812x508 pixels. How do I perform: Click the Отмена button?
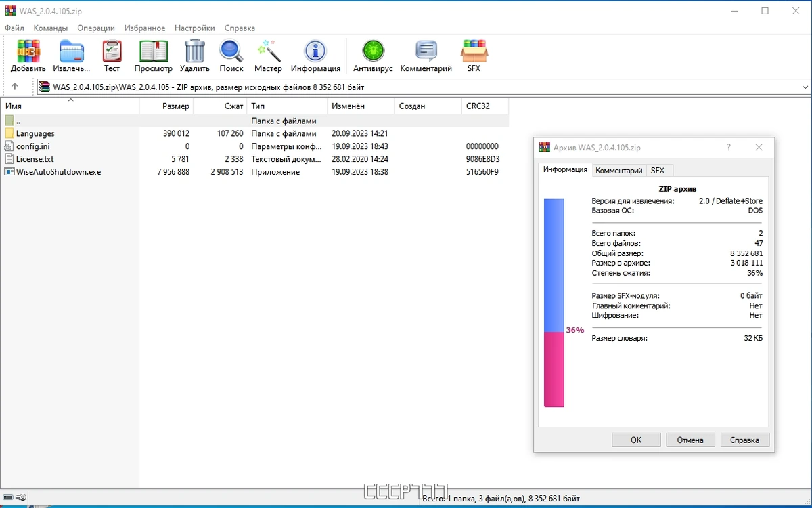click(x=690, y=440)
